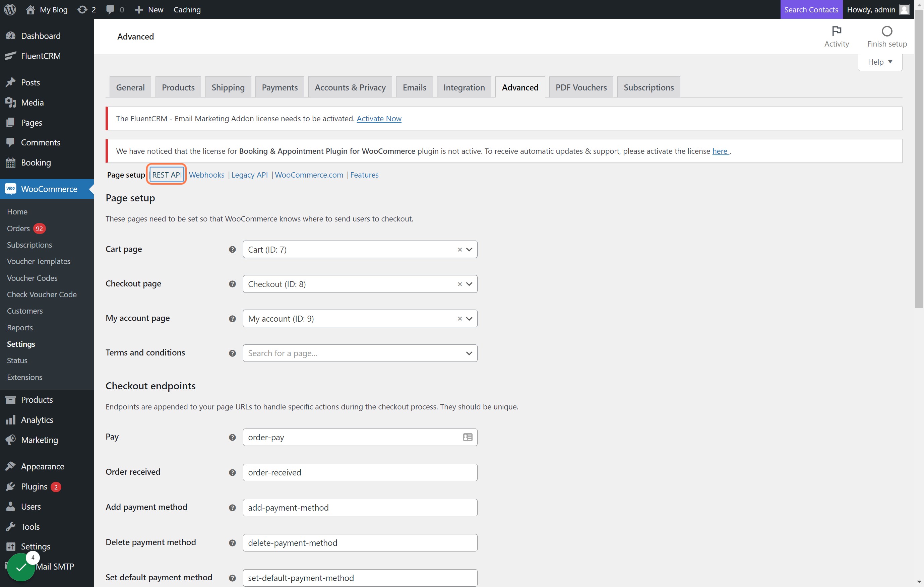Viewport: 924px width, 587px height.
Task: Clear the Cart page selection with the x
Action: (x=460, y=249)
